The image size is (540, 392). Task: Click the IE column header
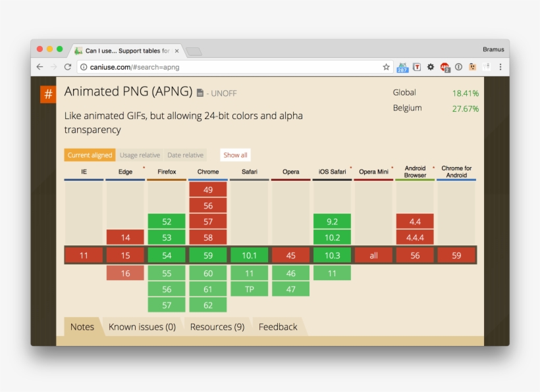tap(84, 172)
